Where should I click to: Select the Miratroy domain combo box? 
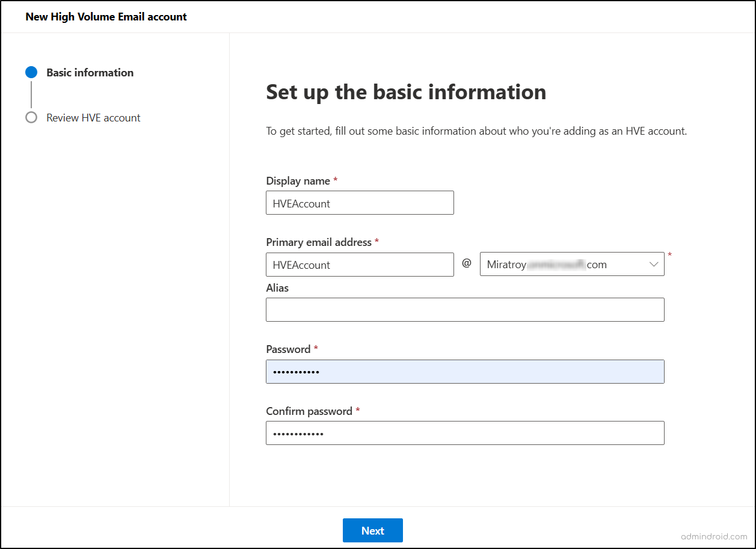tap(571, 264)
